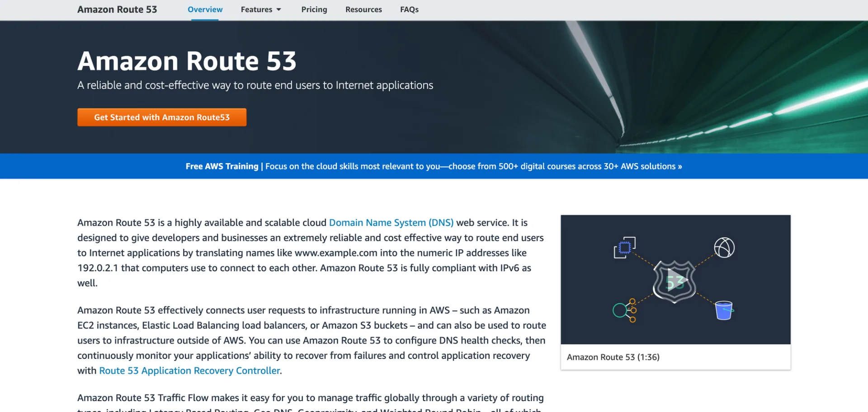The image size is (868, 412).
Task: Click the chip icon in the video thumbnail
Action: (625, 248)
